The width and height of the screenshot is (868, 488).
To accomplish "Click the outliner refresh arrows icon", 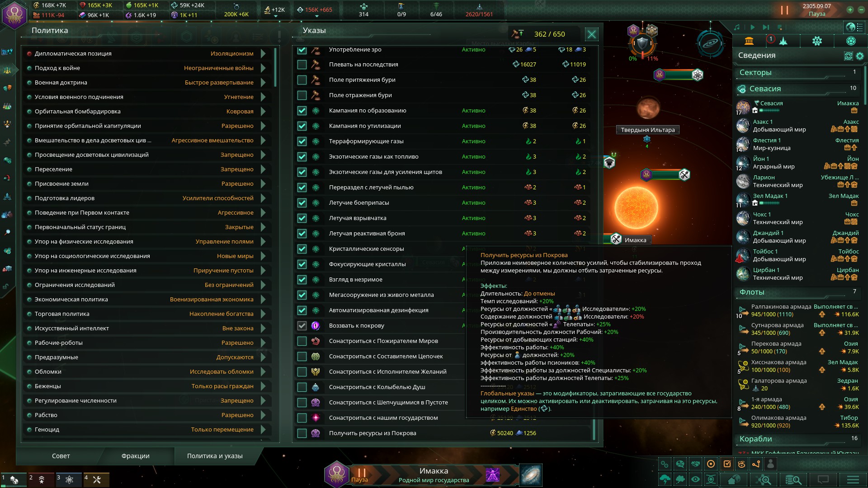I will (x=849, y=56).
